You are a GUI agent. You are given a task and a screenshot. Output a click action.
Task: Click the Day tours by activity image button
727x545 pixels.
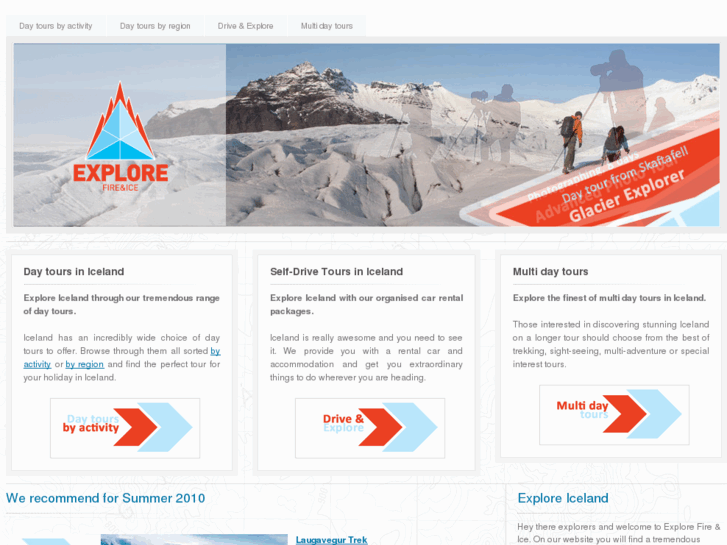click(125, 428)
